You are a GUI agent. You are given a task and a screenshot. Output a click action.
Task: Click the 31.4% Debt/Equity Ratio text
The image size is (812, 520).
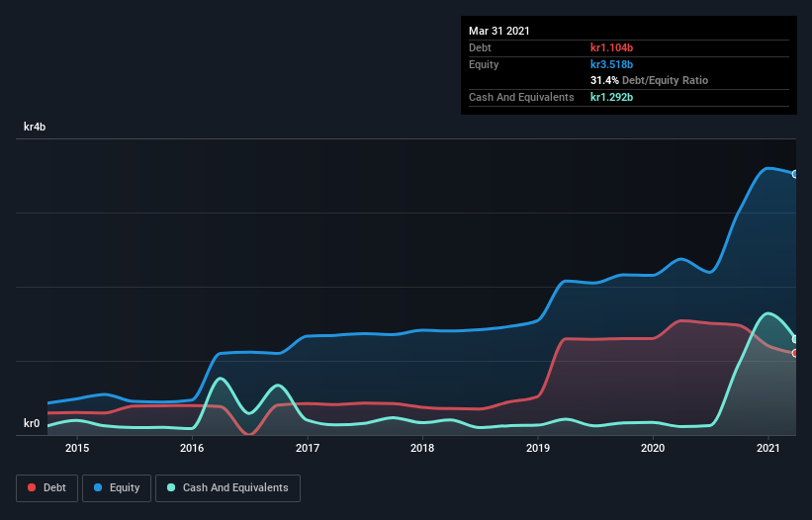click(x=650, y=80)
